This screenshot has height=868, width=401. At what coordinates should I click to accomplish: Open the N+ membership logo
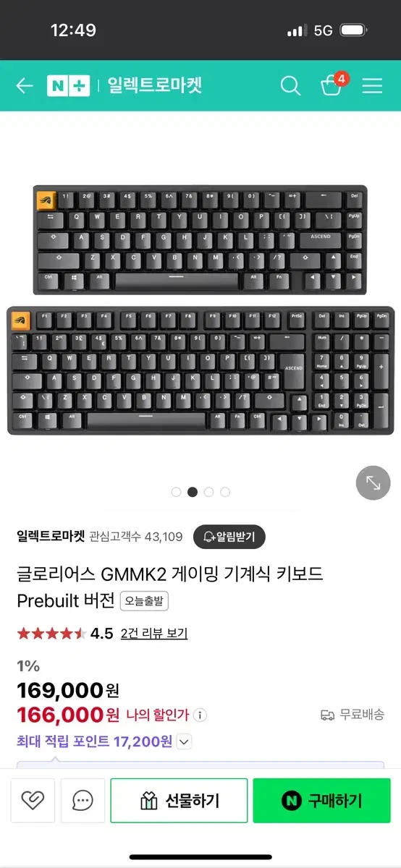point(68,86)
